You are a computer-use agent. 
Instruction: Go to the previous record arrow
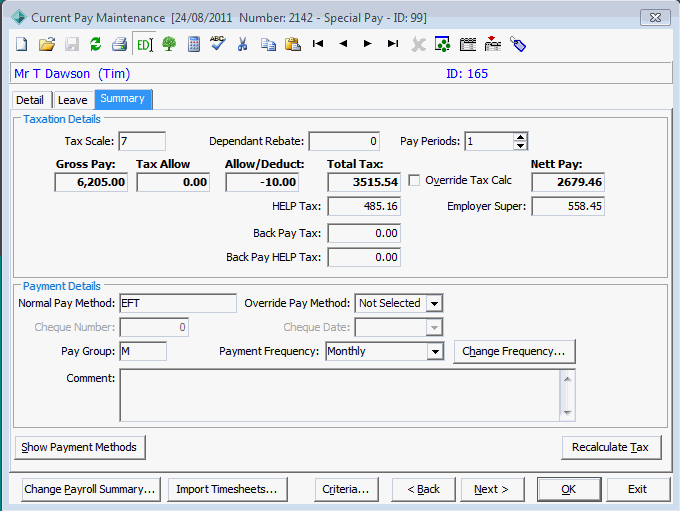tap(343, 43)
